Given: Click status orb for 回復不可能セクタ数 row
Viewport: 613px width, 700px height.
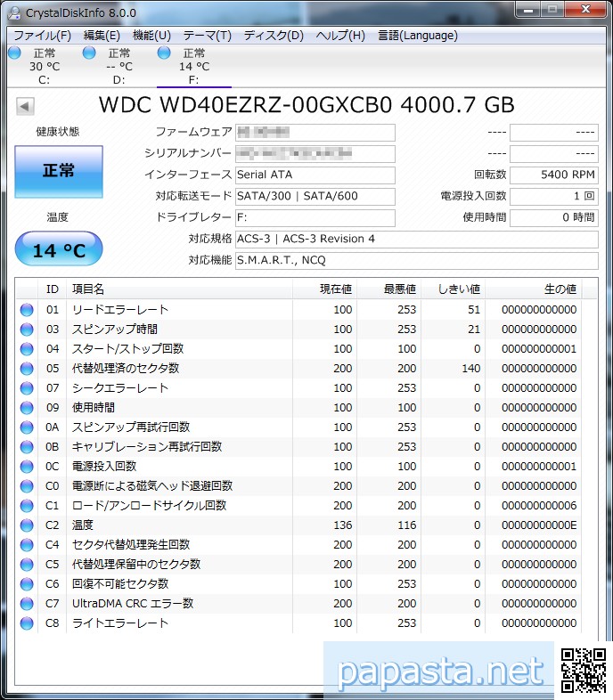Looking at the screenshot, I should tap(27, 584).
